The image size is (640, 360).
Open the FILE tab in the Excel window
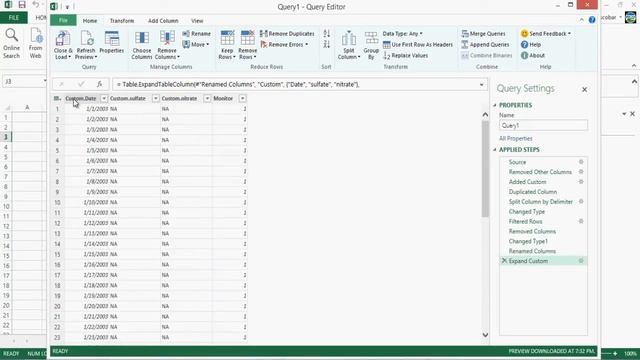[14, 18]
